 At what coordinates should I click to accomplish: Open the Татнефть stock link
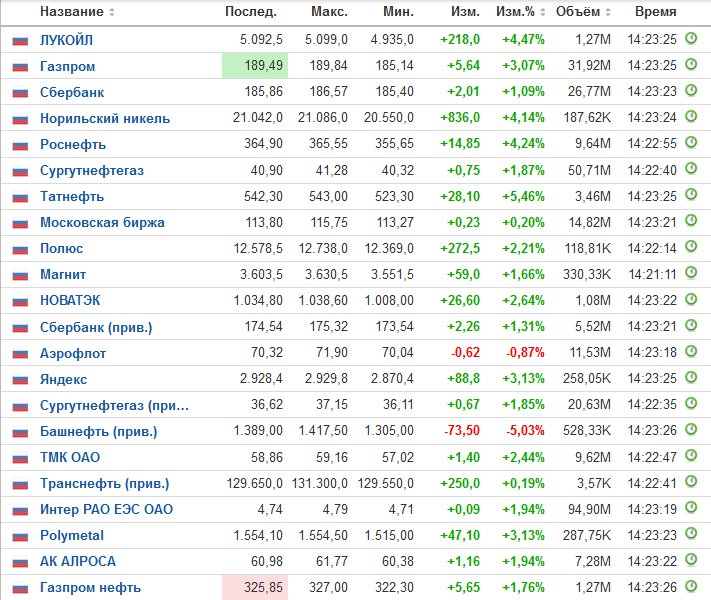72,196
